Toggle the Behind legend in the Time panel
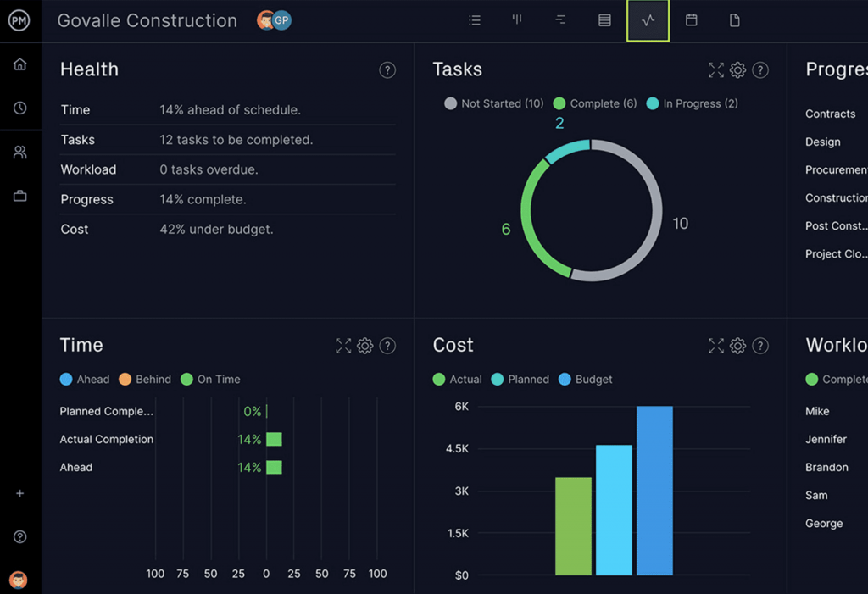Viewport: 868px width, 594px height. tap(145, 379)
